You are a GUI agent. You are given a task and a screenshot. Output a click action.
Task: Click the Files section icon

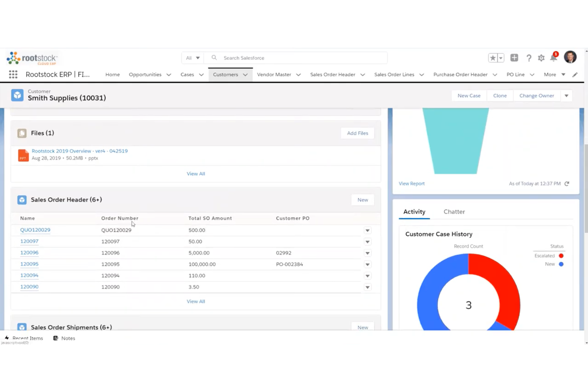point(22,133)
